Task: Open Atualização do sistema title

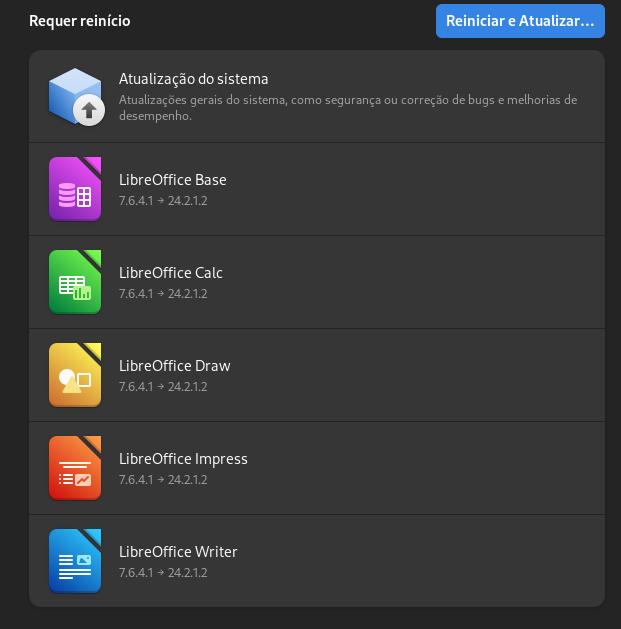Action: point(193,79)
